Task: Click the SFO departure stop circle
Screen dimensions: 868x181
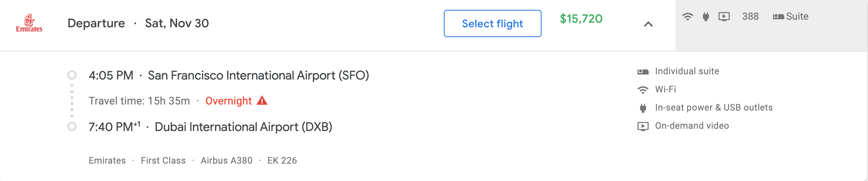Action: 72,75
